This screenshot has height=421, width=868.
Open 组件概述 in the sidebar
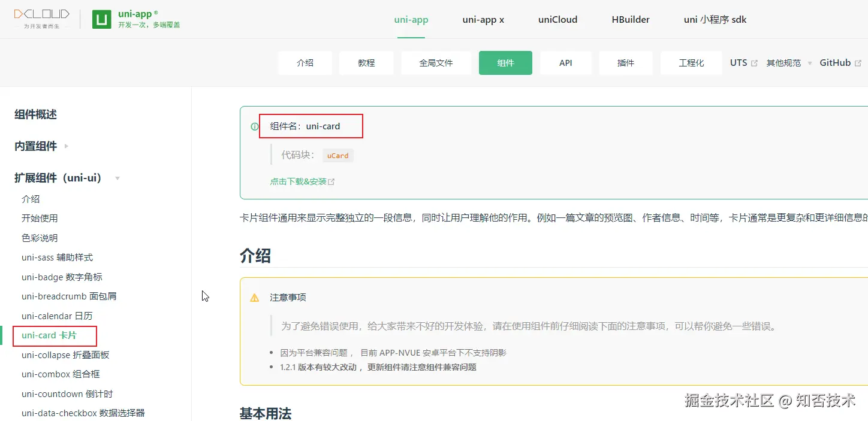click(x=35, y=114)
